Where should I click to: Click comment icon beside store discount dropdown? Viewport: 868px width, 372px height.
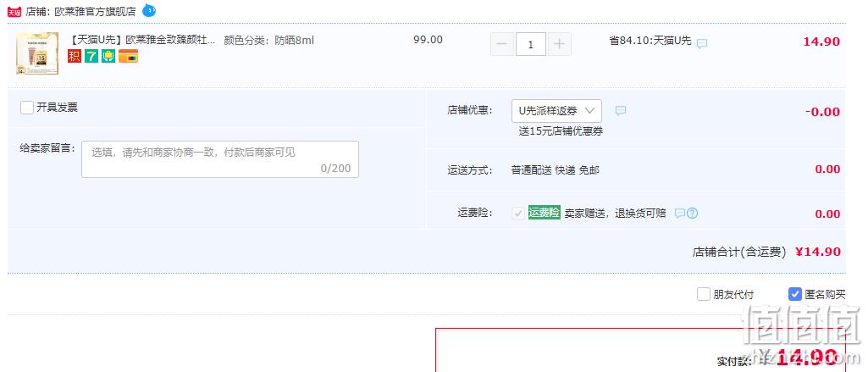[621, 111]
